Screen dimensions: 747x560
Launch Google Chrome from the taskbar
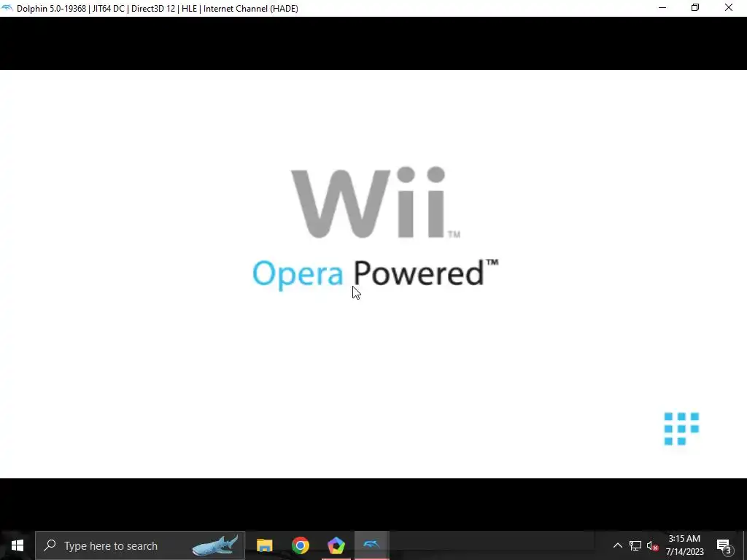300,545
